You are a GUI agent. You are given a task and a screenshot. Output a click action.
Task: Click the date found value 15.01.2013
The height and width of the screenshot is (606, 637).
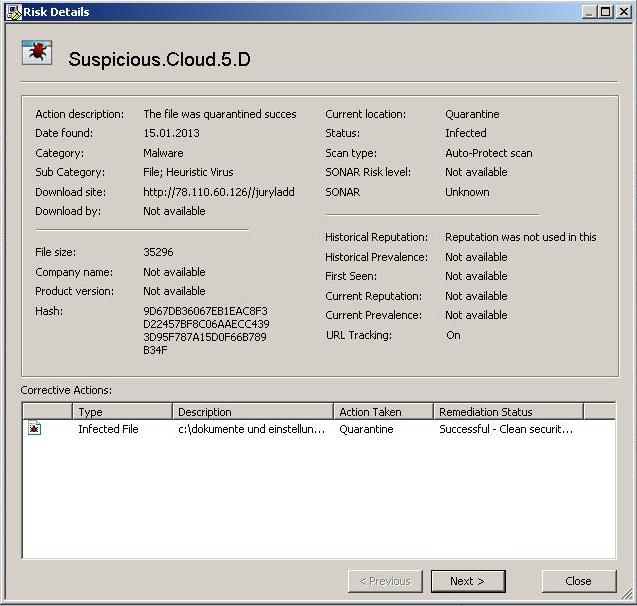171,133
